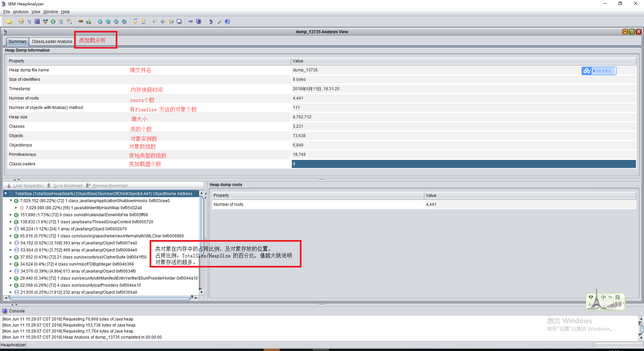Expand the CipherSuite class node
Viewport: 644px width, 351px height.
tap(11, 257)
